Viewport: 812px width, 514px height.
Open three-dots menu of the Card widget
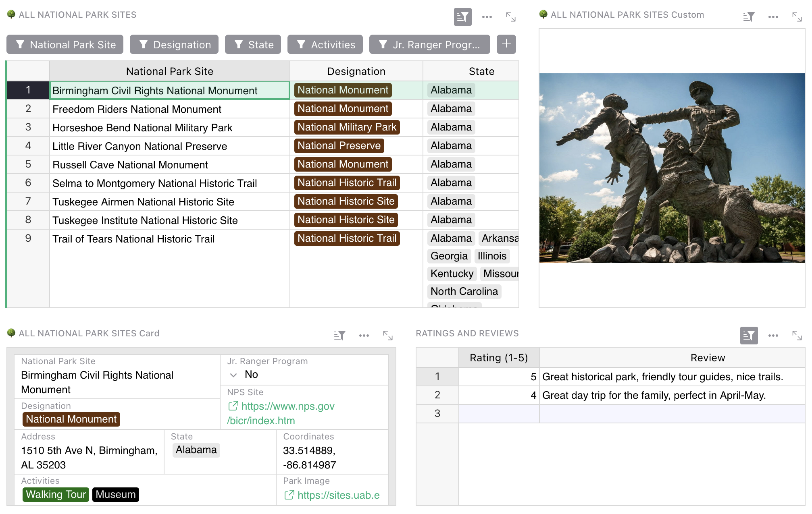coord(364,336)
